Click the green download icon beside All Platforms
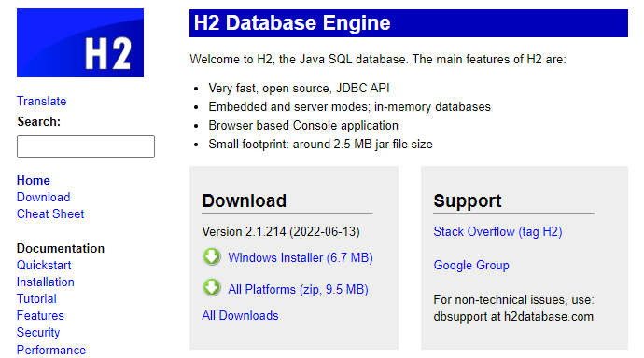The width and height of the screenshot is (644, 358). click(x=212, y=288)
